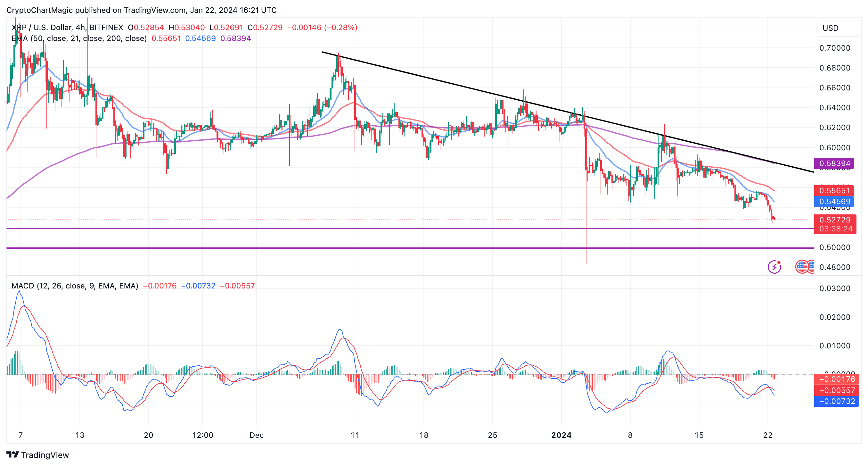
Task: Click the MACD axis tick 0.02000
Action: pos(835,317)
